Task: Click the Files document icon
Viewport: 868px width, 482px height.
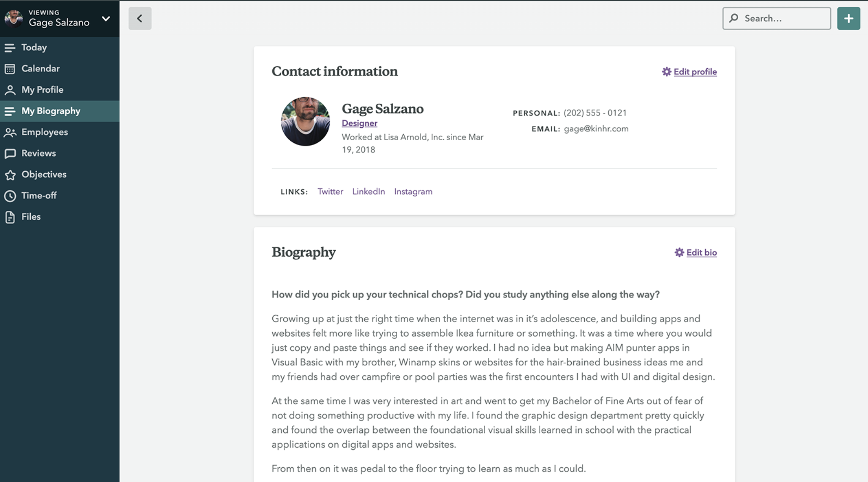Action: (x=10, y=217)
